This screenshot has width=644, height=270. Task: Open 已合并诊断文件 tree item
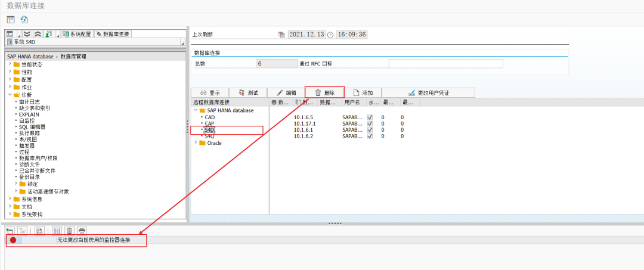37,170
